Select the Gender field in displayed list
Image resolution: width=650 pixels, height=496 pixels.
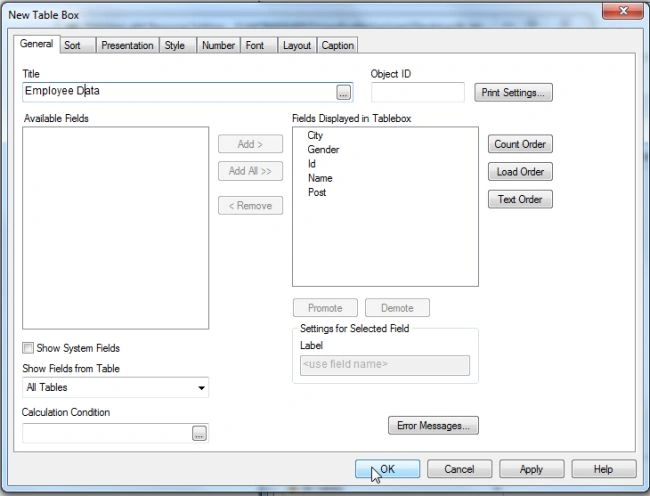point(323,150)
